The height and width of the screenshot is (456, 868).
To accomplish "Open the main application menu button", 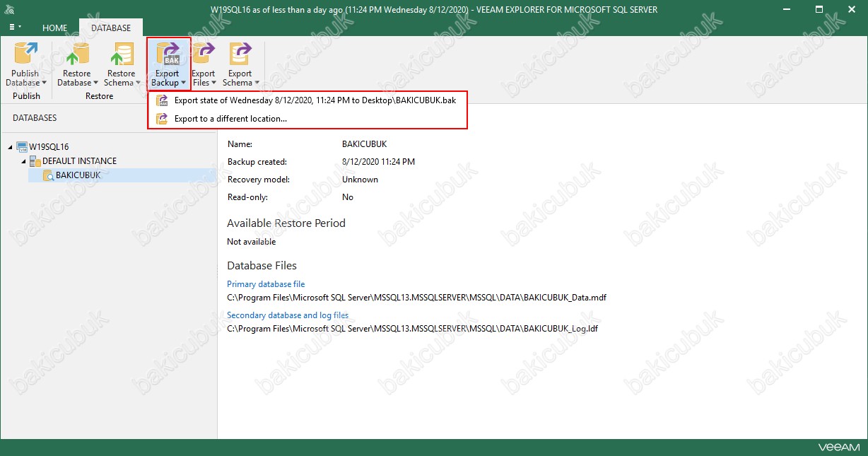I will (16, 28).
